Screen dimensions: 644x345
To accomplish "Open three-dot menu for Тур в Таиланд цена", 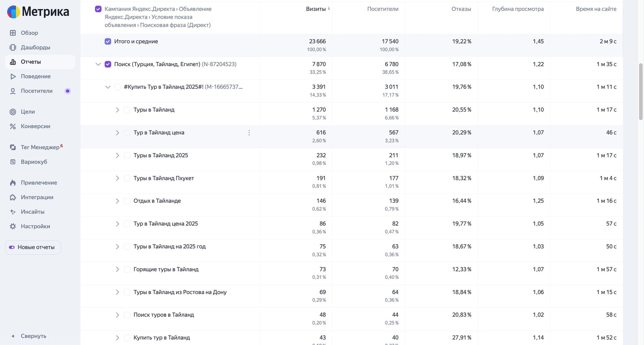I will [249, 133].
